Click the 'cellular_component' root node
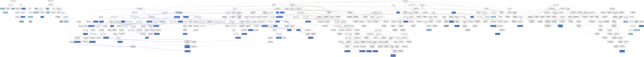The width and height of the screenshot is (644, 57). pos(50,1)
